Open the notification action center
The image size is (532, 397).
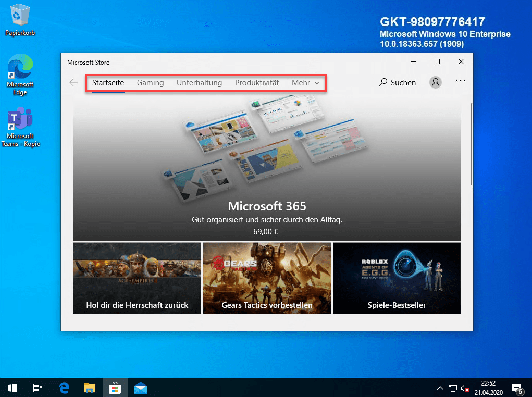coord(517,388)
